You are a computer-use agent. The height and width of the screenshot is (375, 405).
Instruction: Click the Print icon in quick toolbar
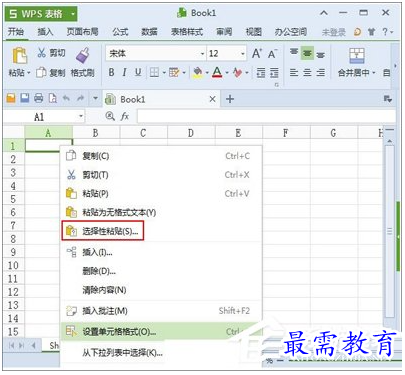coord(39,98)
